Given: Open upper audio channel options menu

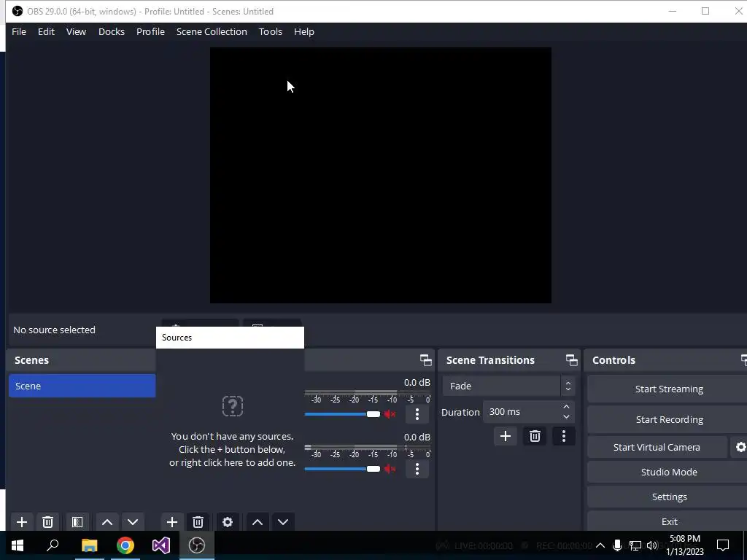Looking at the screenshot, I should pyautogui.click(x=417, y=414).
